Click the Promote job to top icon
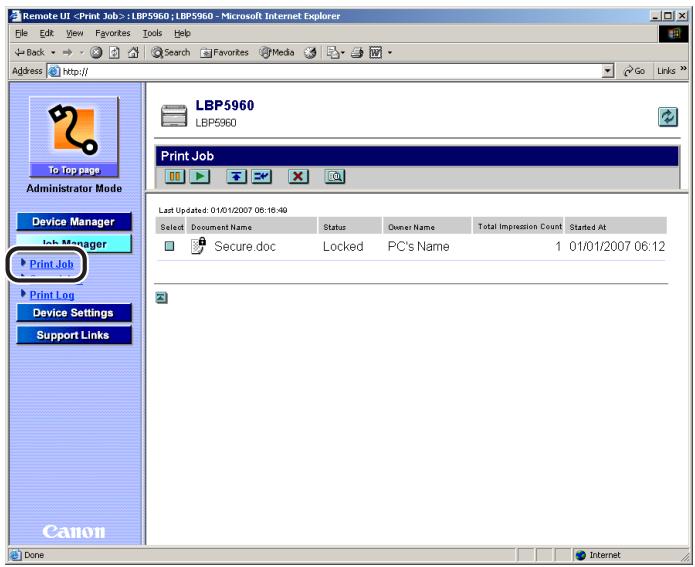The height and width of the screenshot is (567, 695). click(236, 176)
